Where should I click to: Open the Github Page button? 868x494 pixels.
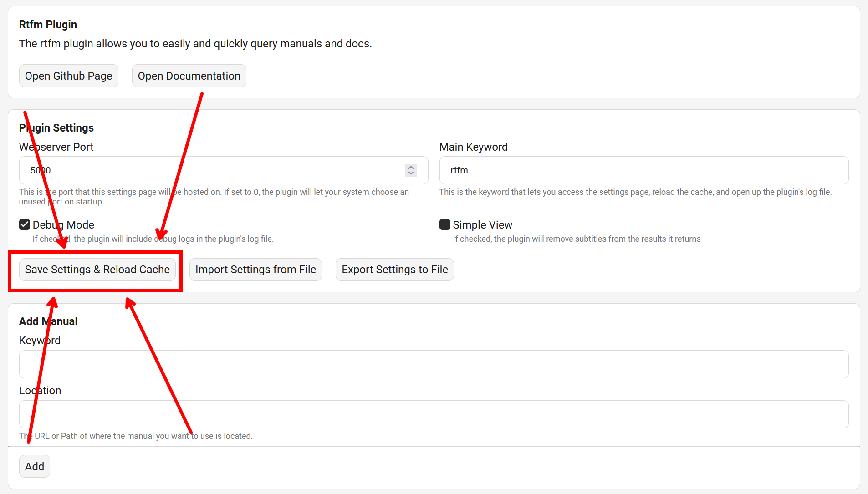[68, 76]
